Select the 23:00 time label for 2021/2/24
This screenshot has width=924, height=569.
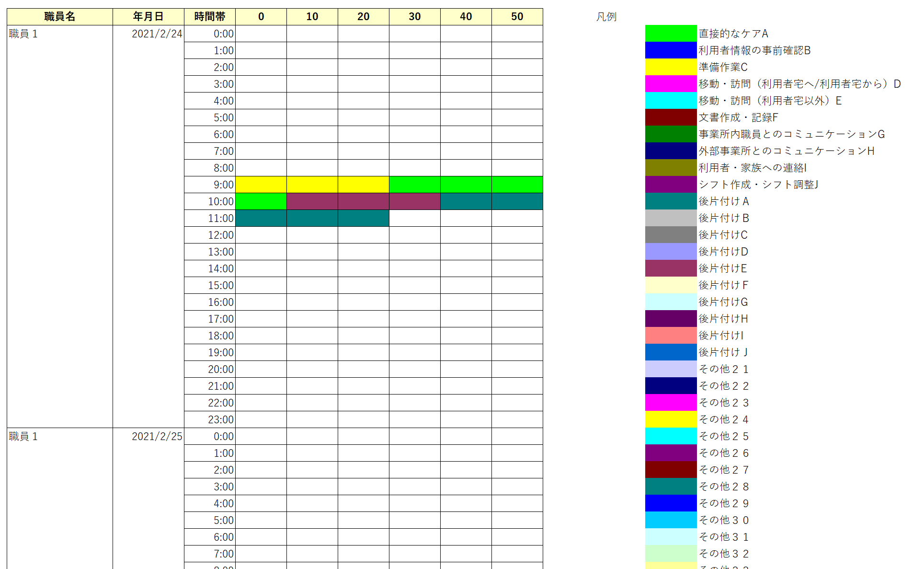click(x=210, y=419)
